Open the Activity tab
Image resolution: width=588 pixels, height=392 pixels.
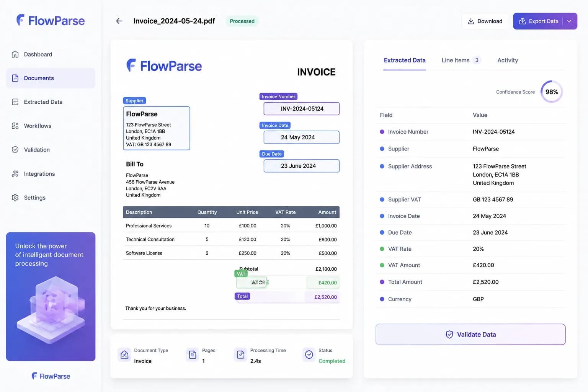point(508,60)
